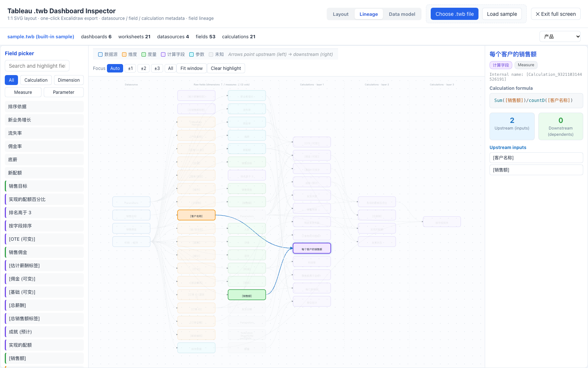
Task: Switch to the Layout tab
Action: pyautogui.click(x=341, y=14)
